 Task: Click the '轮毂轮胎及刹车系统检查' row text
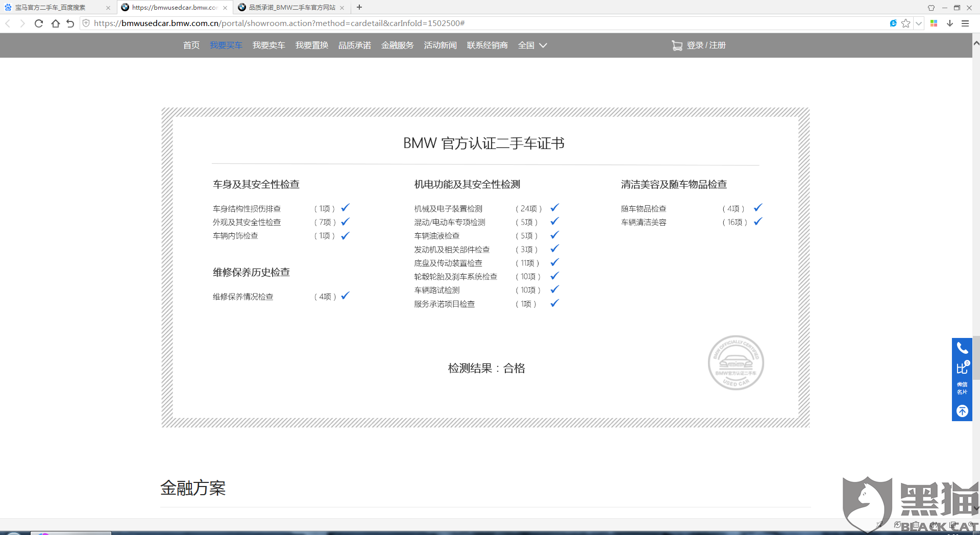[x=456, y=277]
